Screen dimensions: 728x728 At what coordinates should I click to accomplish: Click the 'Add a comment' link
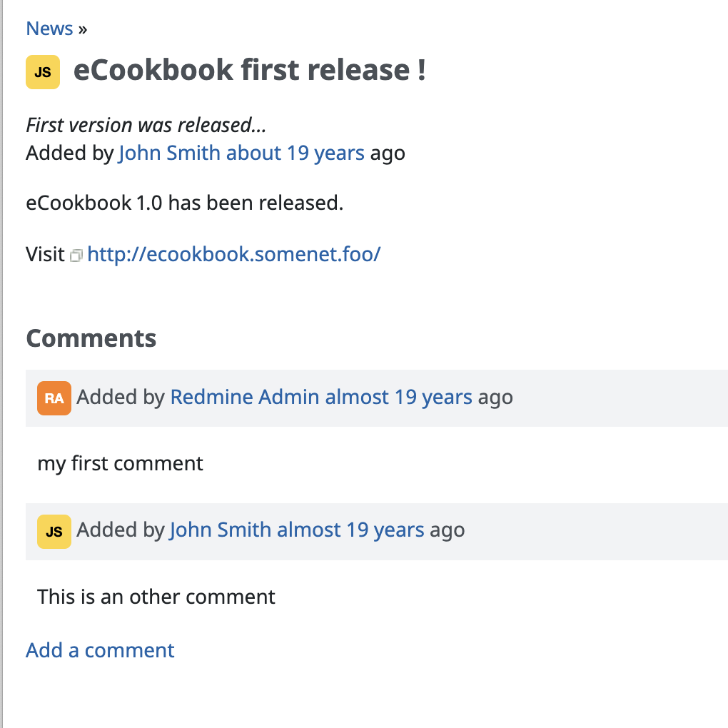pos(100,650)
